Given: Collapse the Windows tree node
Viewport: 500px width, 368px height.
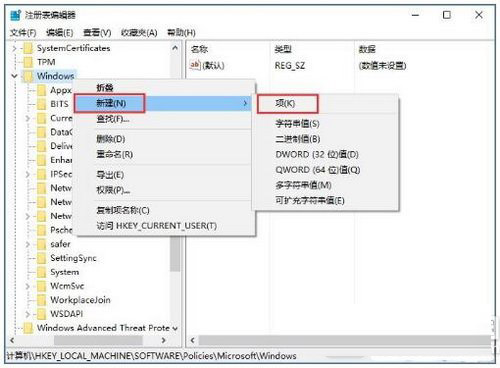Looking at the screenshot, I should (x=14, y=76).
